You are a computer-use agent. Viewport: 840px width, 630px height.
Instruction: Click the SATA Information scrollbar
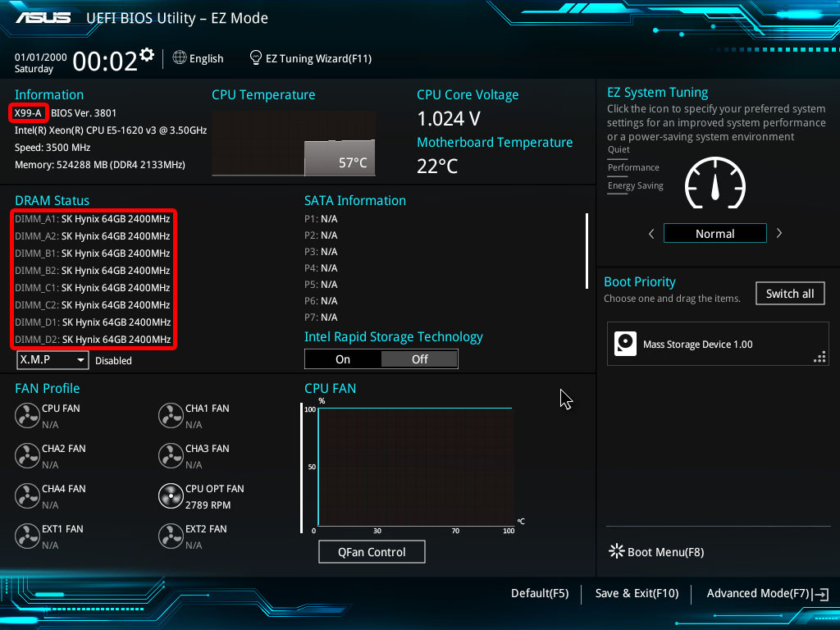[x=587, y=251]
